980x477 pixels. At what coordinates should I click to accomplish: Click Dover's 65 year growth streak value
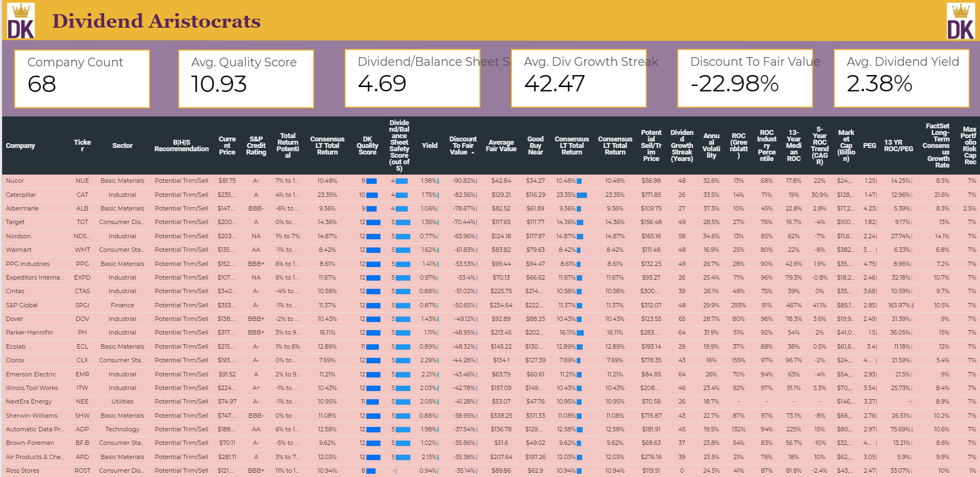(x=682, y=319)
